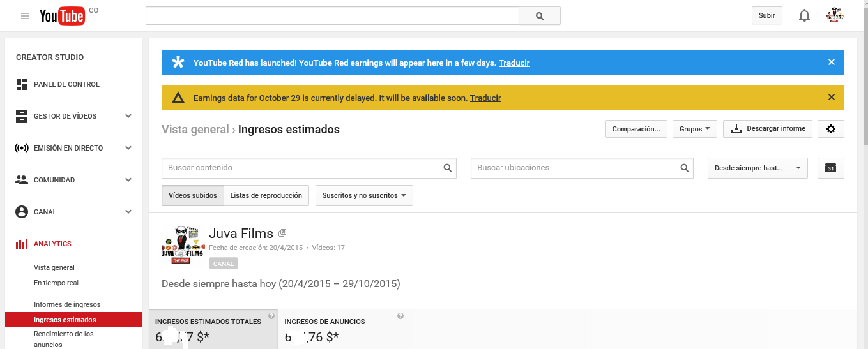868x349 pixels.
Task: Click the Subir upload button
Action: (767, 15)
